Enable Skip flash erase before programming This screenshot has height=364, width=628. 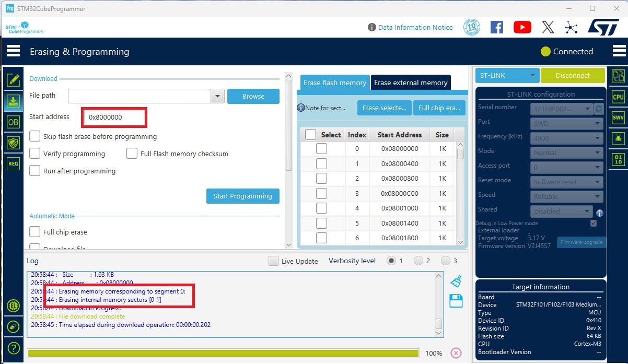(34, 136)
